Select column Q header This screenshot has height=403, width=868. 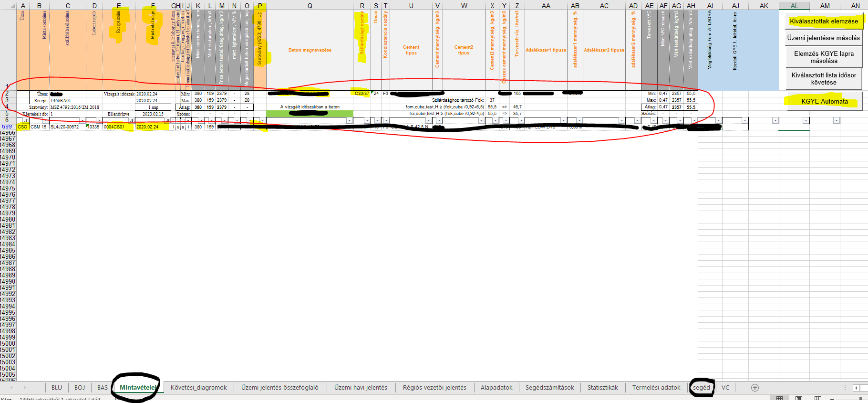point(310,6)
